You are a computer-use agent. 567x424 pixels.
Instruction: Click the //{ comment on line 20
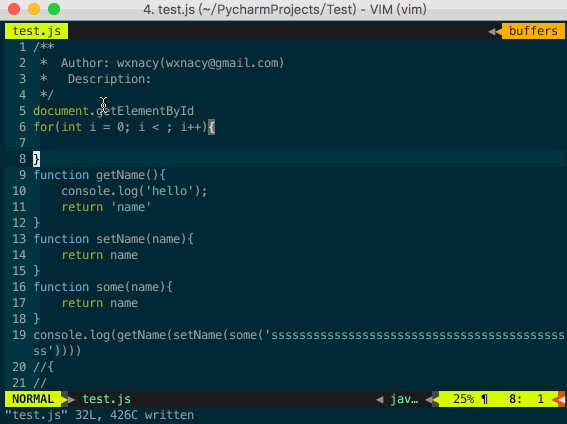[43, 367]
